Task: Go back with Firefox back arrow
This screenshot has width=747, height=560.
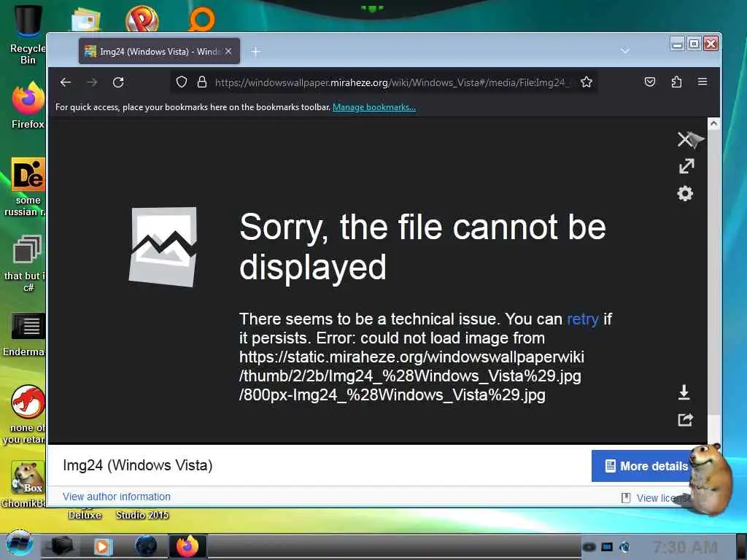Action: (x=66, y=82)
